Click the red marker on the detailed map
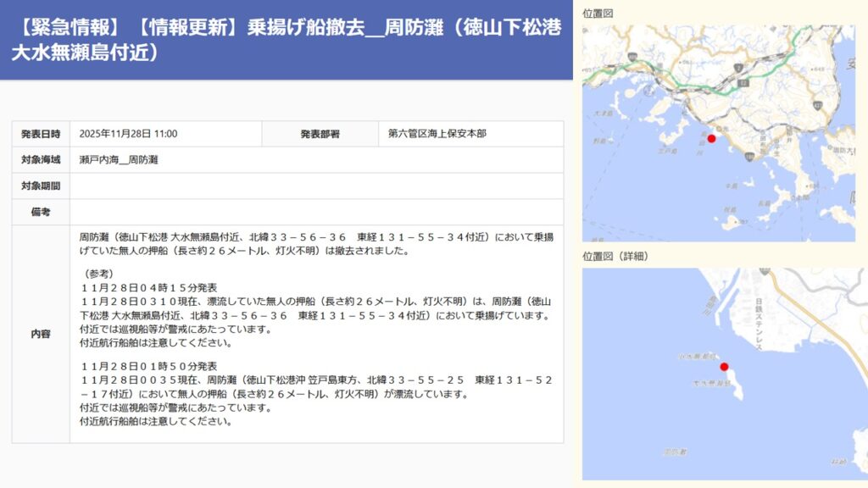868x488 pixels. (724, 366)
